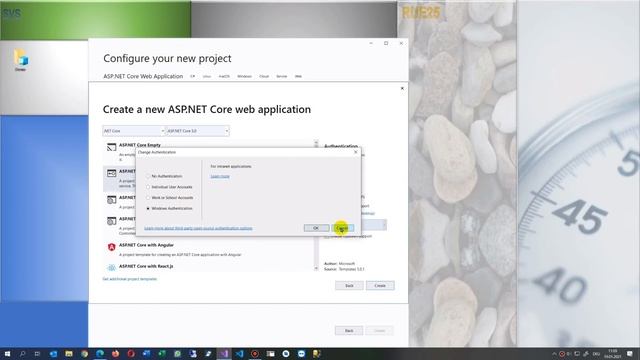
Task: Click the template list scrollbar up arrow
Action: pyautogui.click(x=316, y=142)
